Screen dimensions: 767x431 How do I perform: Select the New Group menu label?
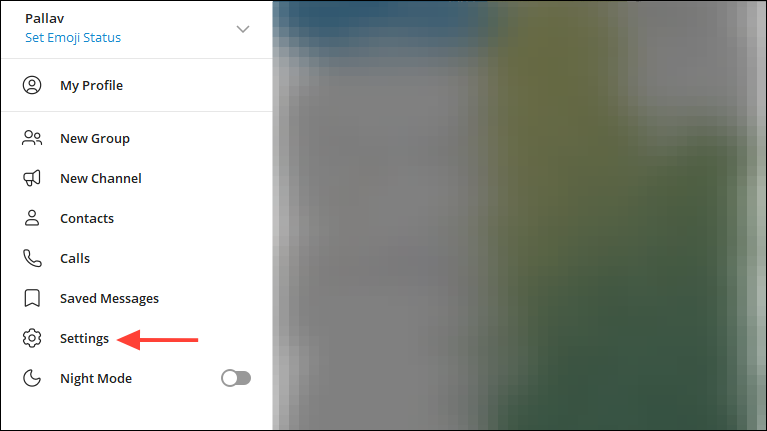click(x=95, y=138)
